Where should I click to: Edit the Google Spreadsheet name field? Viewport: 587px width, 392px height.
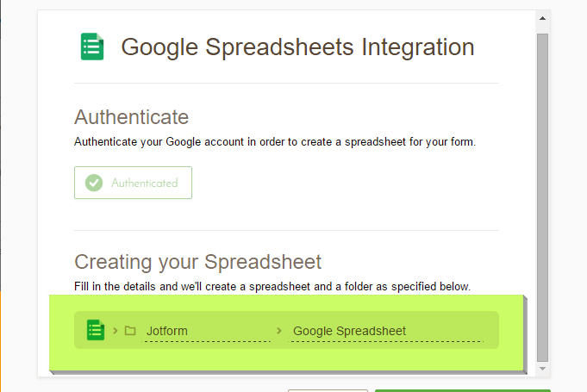(x=385, y=331)
